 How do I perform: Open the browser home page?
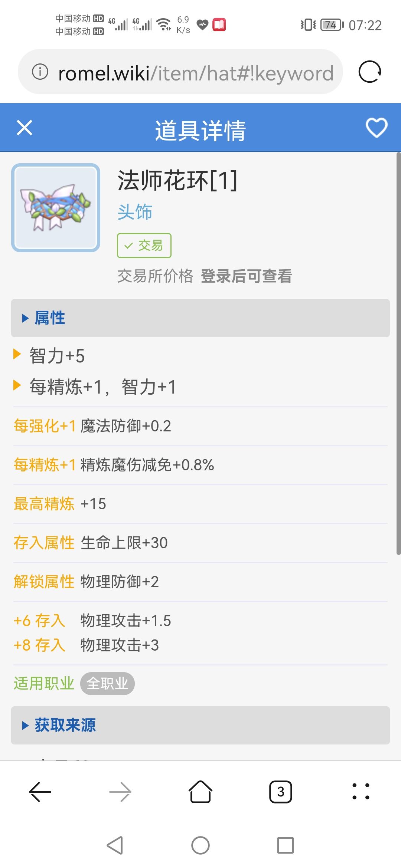point(200,792)
